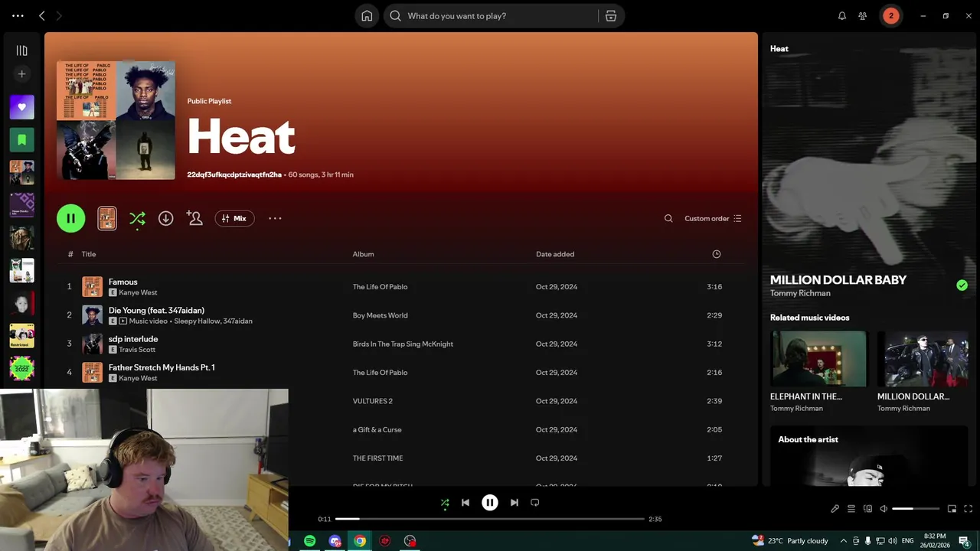Open the miniplayer

coord(952,509)
